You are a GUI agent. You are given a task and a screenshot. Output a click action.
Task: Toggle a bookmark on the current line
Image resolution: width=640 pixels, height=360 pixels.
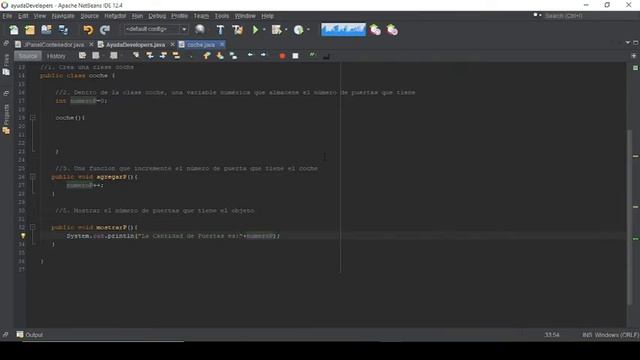(x=233, y=56)
